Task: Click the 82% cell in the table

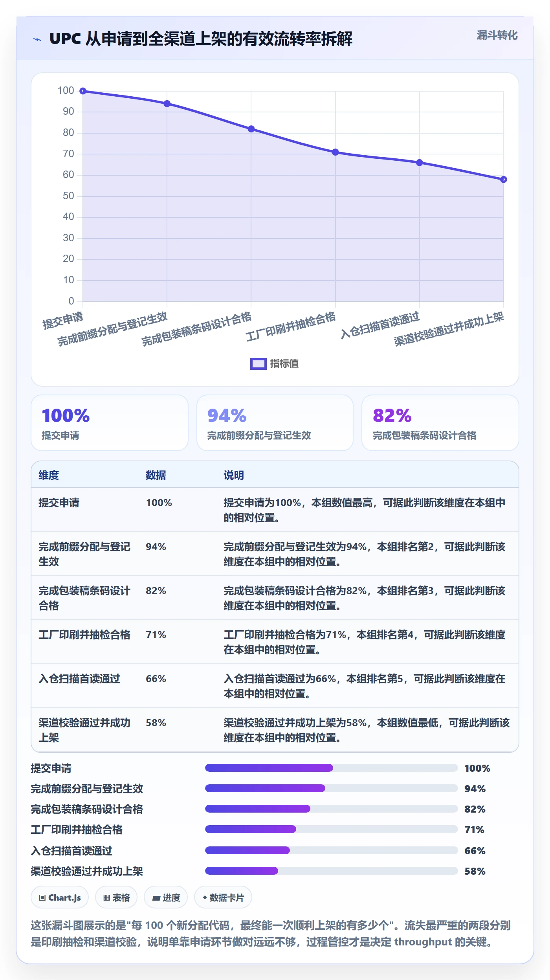Action: 156,591
